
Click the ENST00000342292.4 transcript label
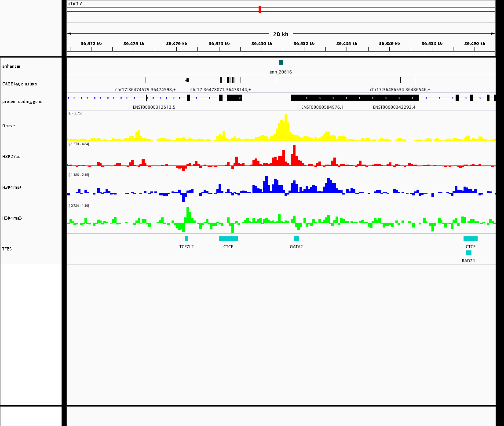(x=394, y=107)
